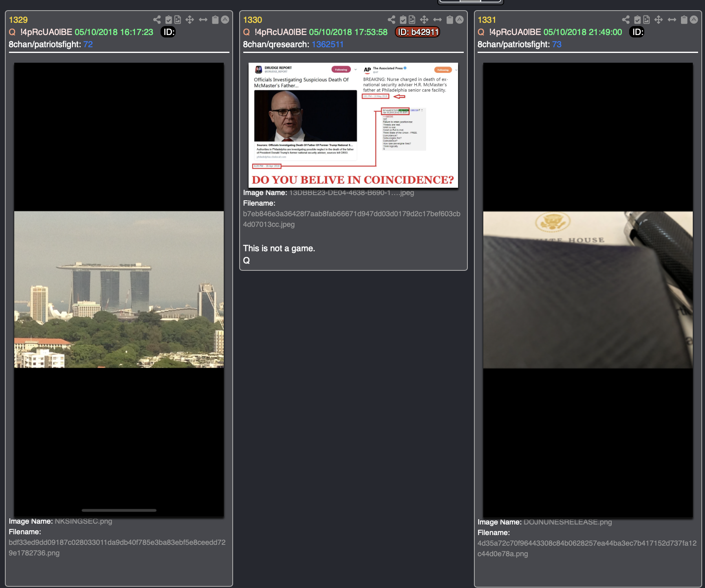Click circled up-arrow icon on post 1330
The width and height of the screenshot is (705, 588).
(459, 20)
